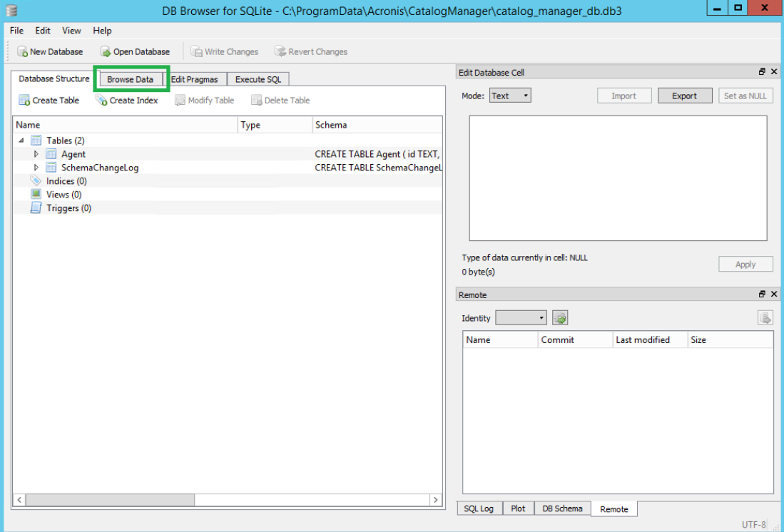Click the horizontal scrollbar thumb of structure tree

110,499
